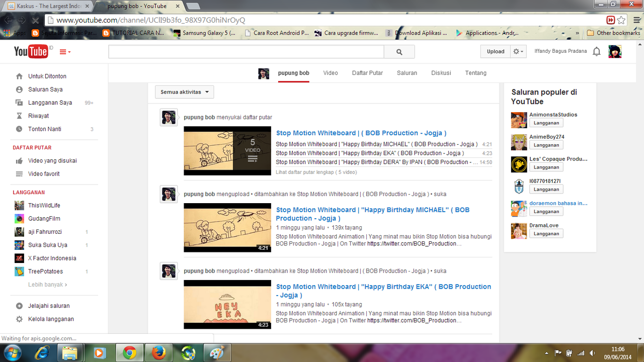Click pupung bob avatar in first activity

169,117
